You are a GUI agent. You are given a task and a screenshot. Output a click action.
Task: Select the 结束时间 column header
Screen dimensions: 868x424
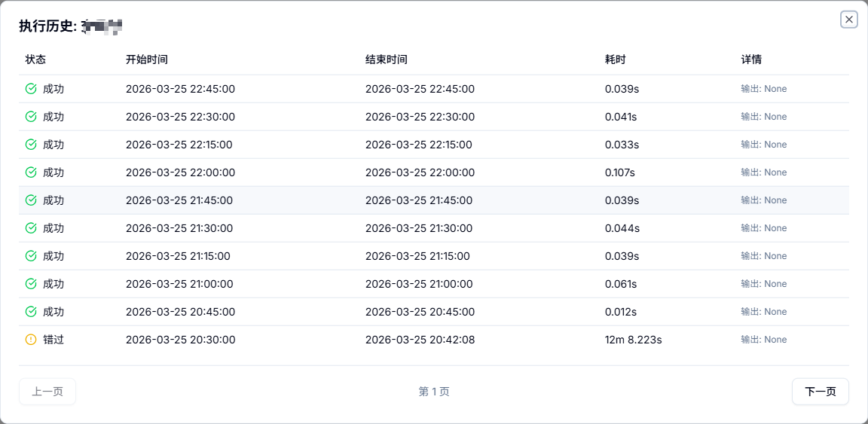387,59
